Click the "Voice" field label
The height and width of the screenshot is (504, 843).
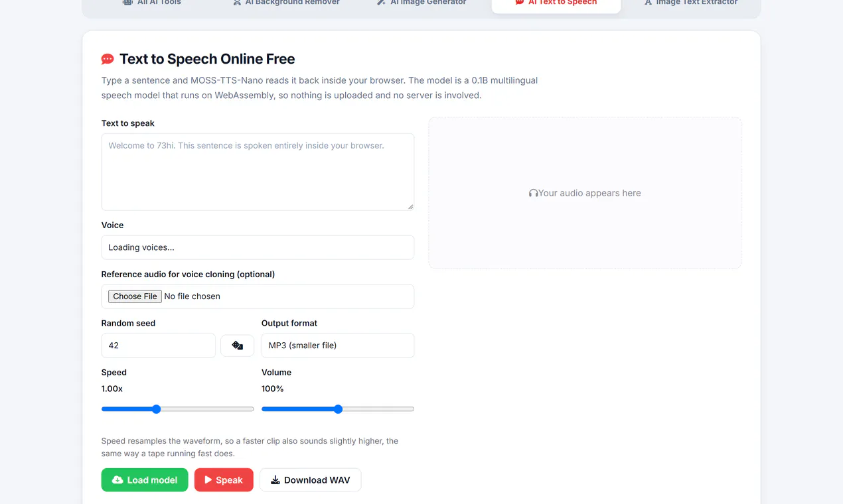[x=113, y=225]
